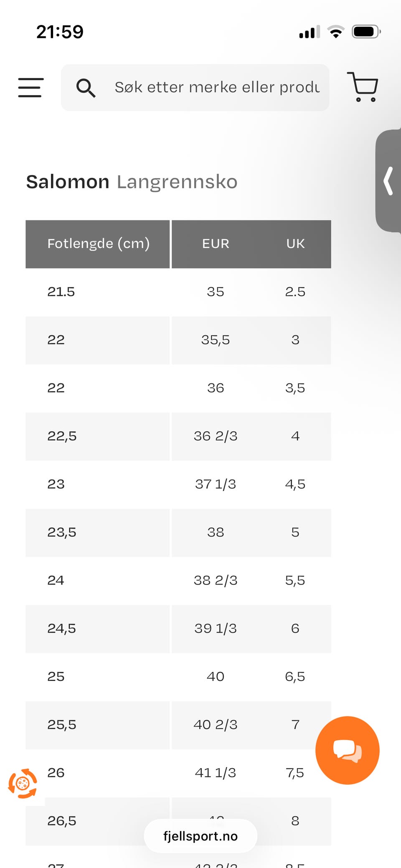The height and width of the screenshot is (868, 401).
Task: Tap the battery indicator in status bar
Action: tap(366, 32)
